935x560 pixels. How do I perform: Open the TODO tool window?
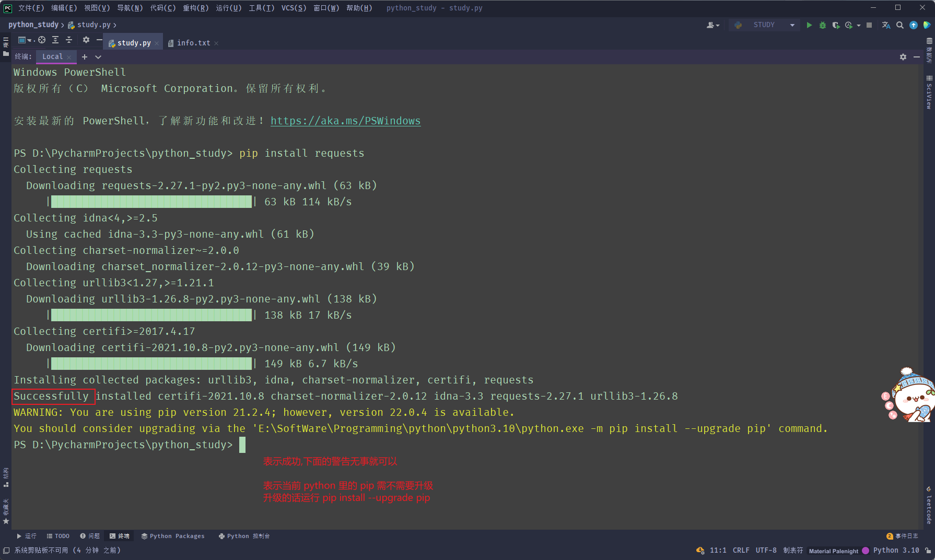click(x=58, y=536)
